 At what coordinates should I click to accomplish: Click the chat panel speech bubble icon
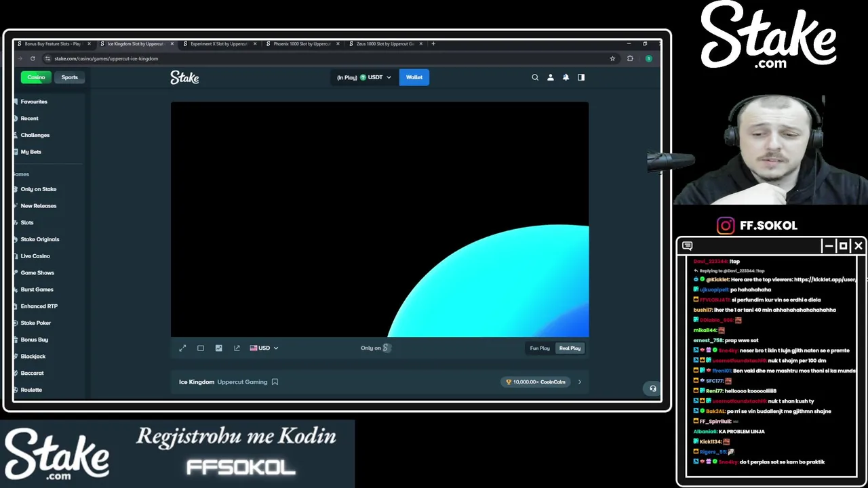pyautogui.click(x=688, y=245)
